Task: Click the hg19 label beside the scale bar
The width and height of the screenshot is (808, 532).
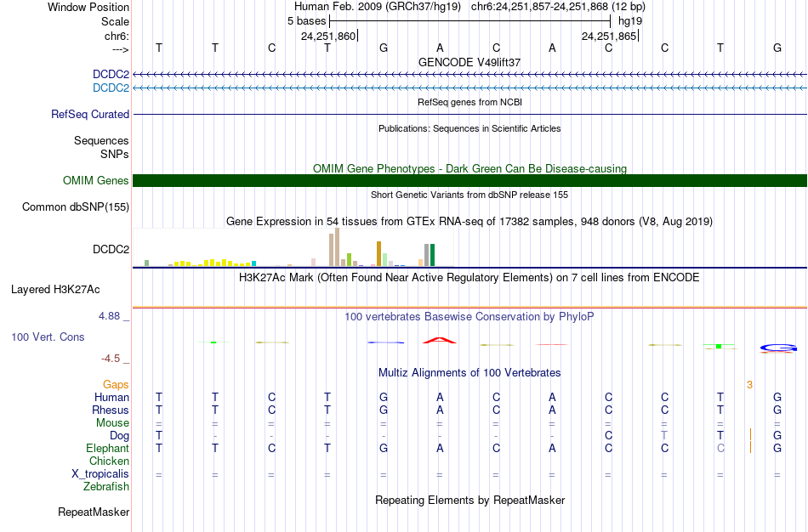Action: click(x=630, y=21)
